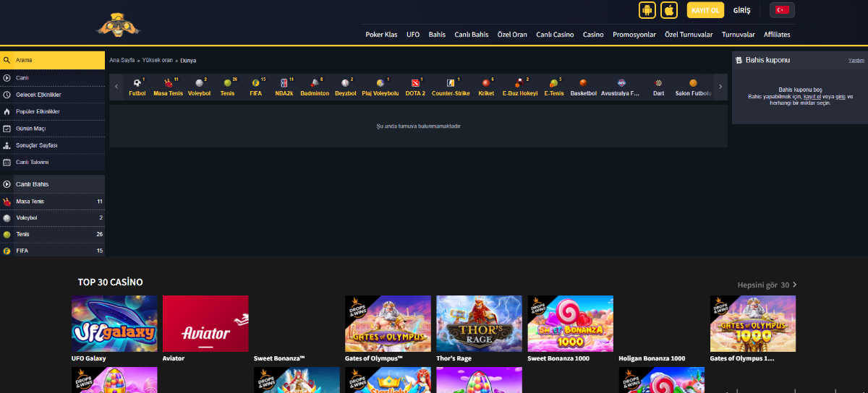Open the Gates of Olympus 1000 thumbnail
The image size is (868, 393).
click(753, 324)
